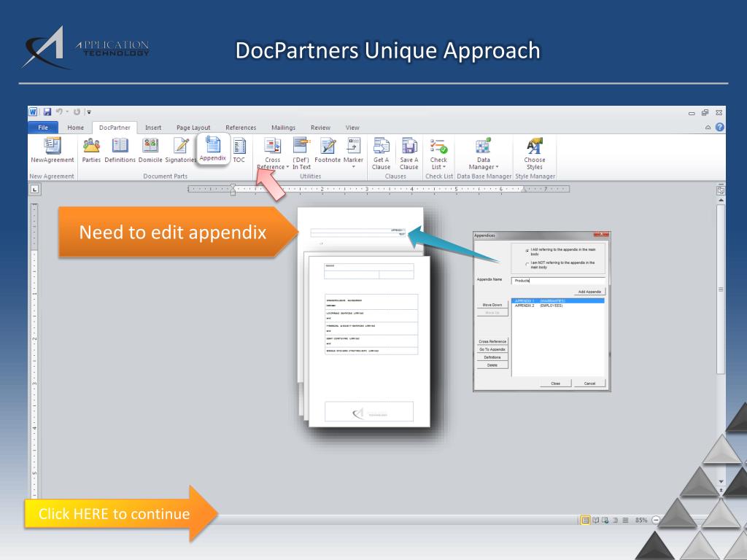
Task: Click the ('Def') In Text icon
Action: [x=301, y=145]
